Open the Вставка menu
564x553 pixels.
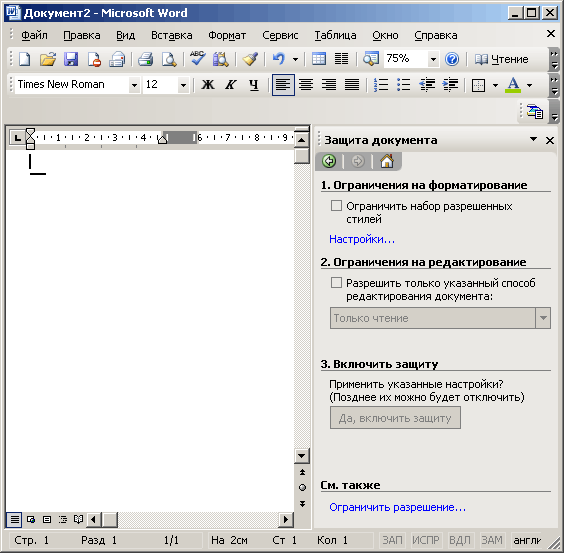pos(172,35)
